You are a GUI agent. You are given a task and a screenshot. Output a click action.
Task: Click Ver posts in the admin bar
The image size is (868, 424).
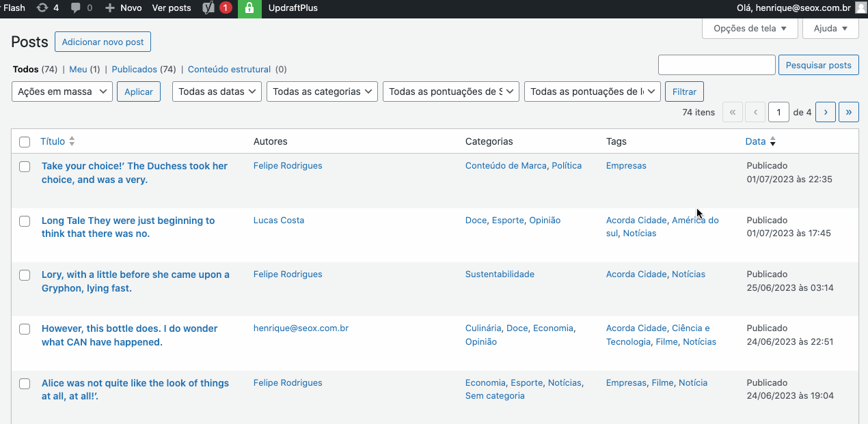point(172,8)
